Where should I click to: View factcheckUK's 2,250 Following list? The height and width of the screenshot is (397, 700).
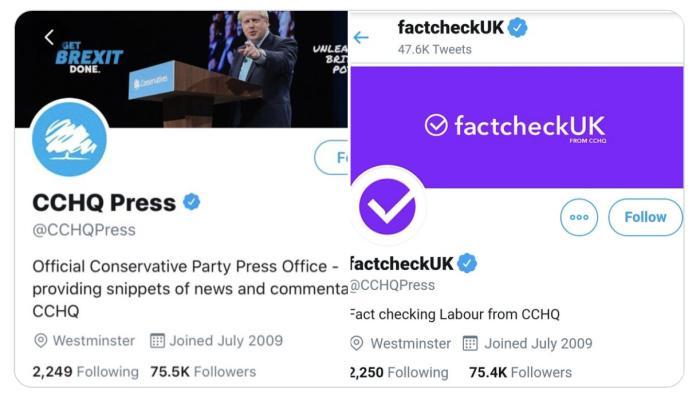399,372
